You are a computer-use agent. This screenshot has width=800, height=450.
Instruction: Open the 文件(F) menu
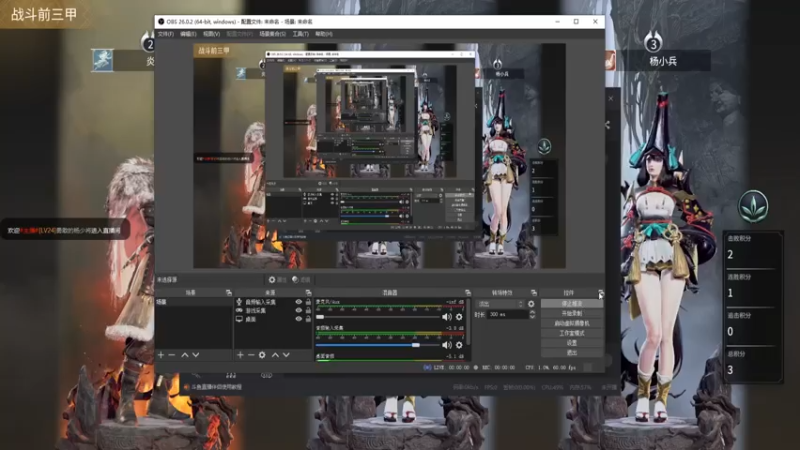click(x=166, y=34)
